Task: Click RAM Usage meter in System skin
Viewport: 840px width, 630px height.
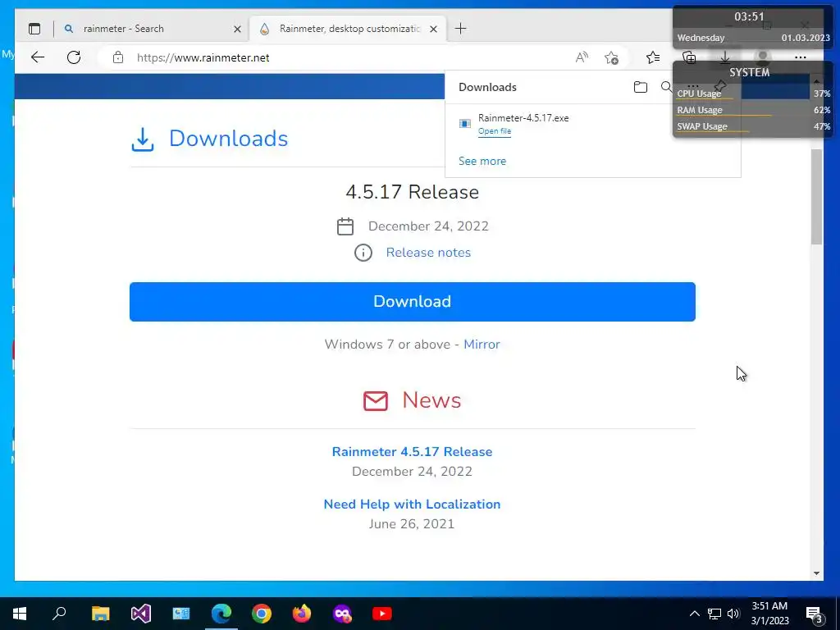Action: point(753,111)
